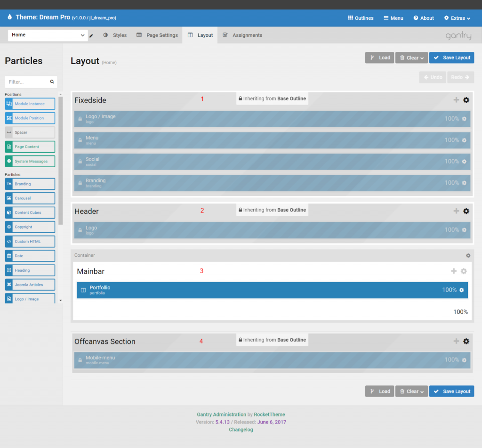Click the pencil to rename the Home outline
Screen dimensions: 482x448
coord(91,35)
